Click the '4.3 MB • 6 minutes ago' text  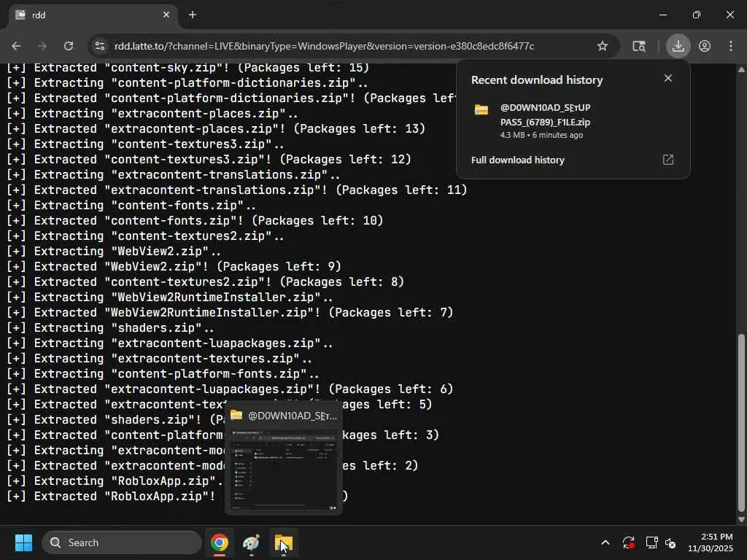coord(542,135)
